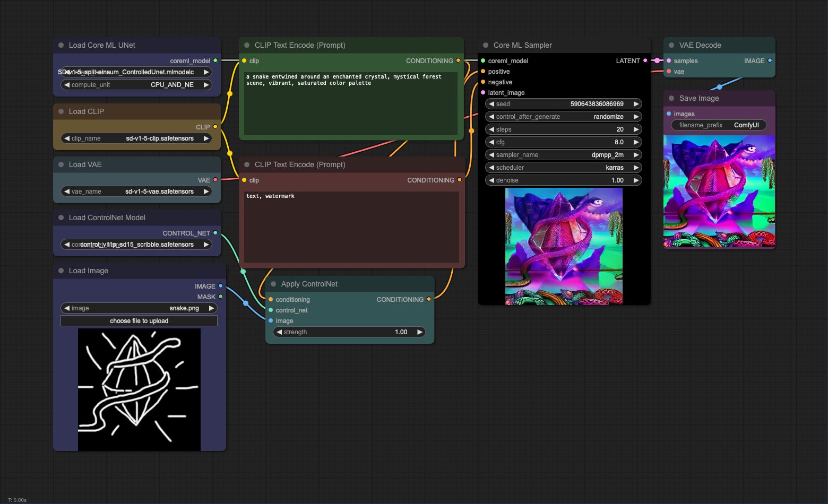Click the MASK output socket on Load Image

[x=221, y=297]
